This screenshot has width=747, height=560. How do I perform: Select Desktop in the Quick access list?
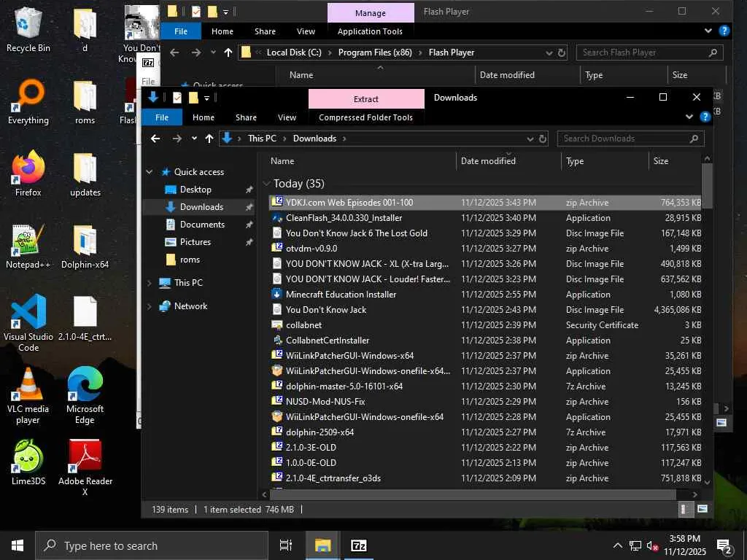(x=196, y=190)
